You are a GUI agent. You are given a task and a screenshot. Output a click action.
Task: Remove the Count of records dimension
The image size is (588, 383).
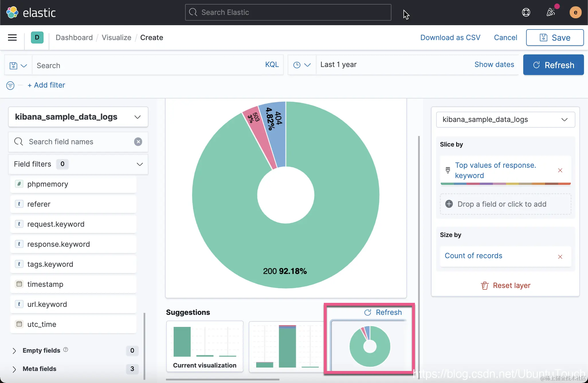(x=560, y=256)
